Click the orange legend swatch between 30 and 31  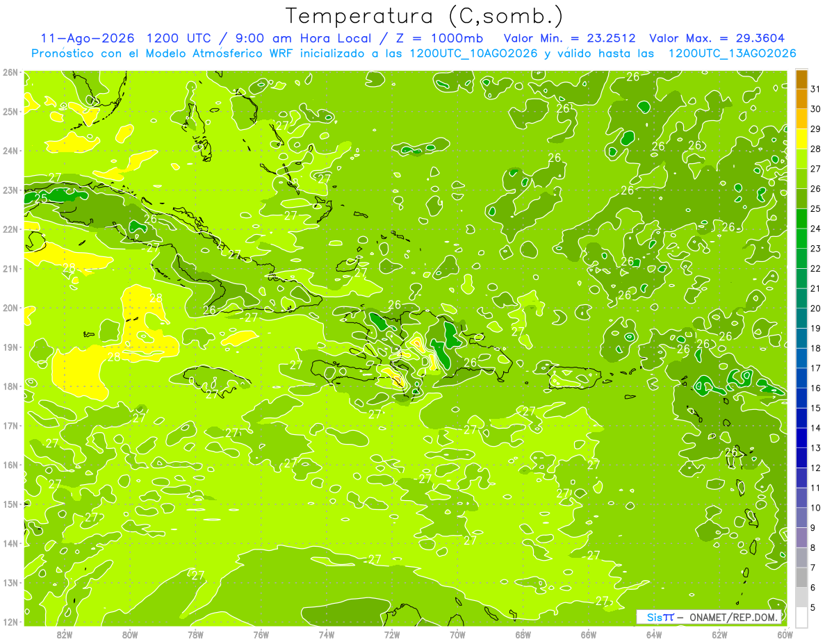point(801,99)
